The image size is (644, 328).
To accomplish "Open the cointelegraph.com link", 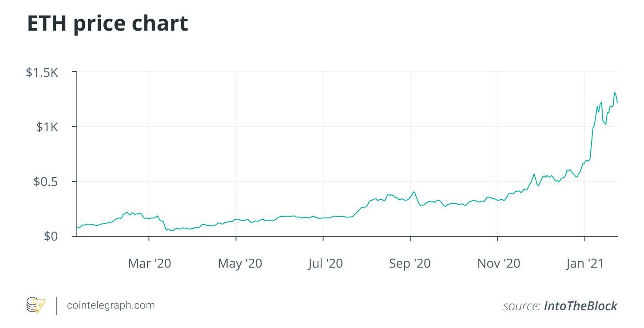I will [x=111, y=305].
